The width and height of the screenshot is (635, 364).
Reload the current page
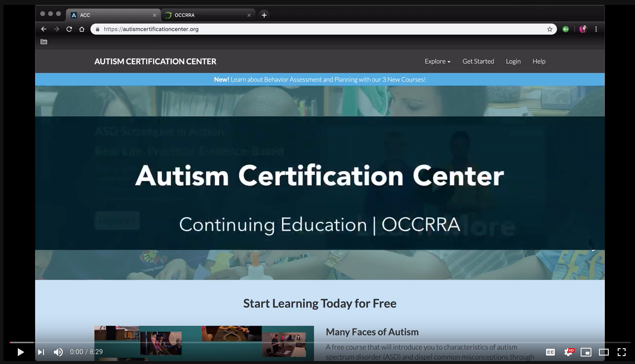(69, 29)
